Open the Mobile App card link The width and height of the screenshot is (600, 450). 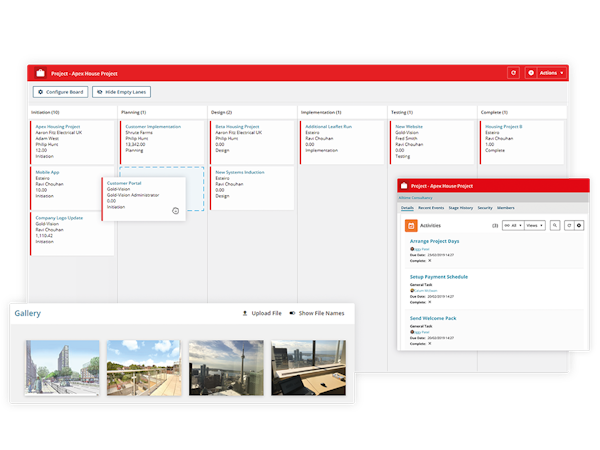(x=48, y=172)
